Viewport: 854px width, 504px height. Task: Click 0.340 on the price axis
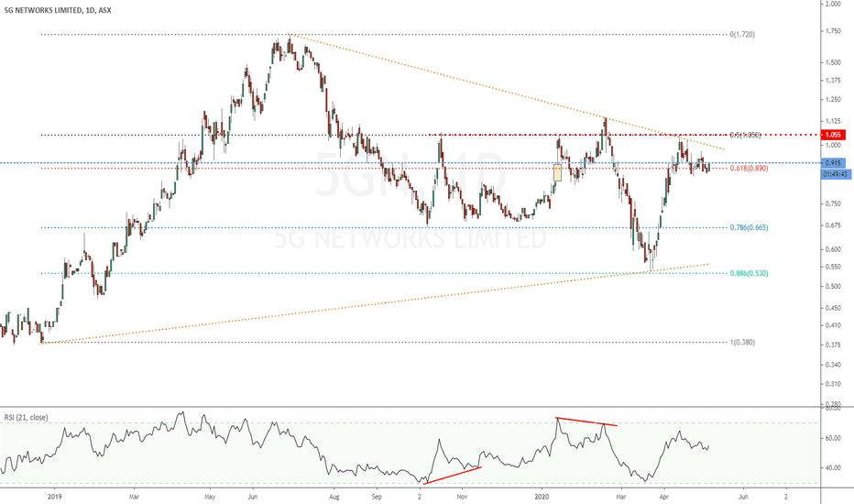[x=833, y=365]
